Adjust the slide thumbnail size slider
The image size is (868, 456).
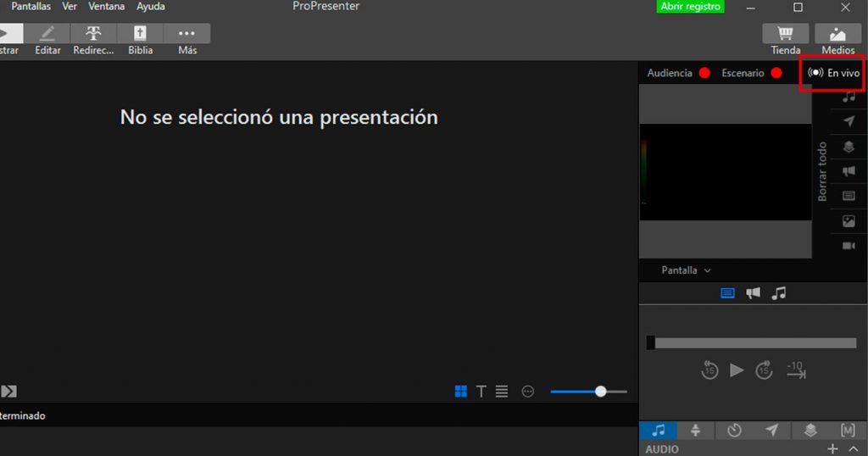(600, 392)
